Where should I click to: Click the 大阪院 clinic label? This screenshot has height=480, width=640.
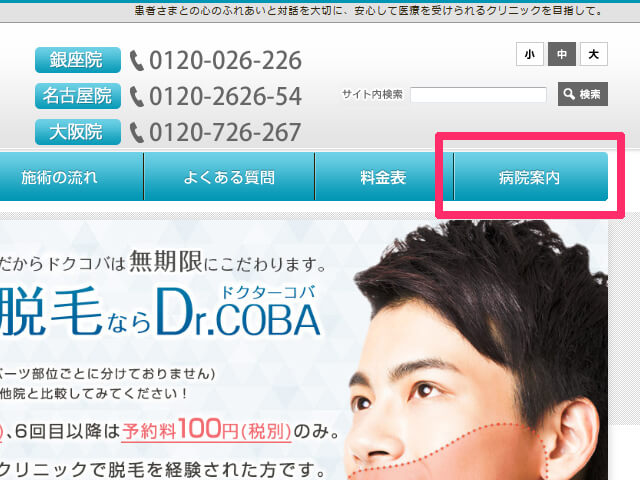pyautogui.click(x=78, y=132)
